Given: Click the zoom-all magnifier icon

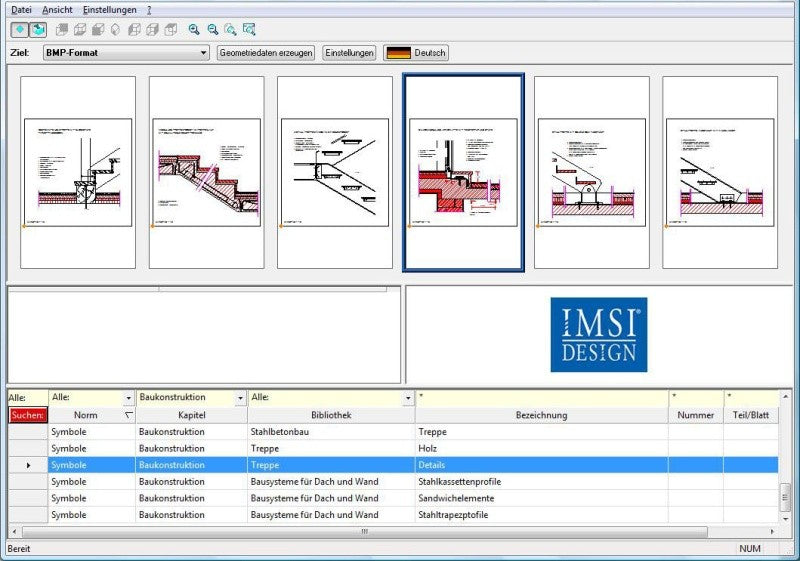Looking at the screenshot, I should pyautogui.click(x=231, y=30).
